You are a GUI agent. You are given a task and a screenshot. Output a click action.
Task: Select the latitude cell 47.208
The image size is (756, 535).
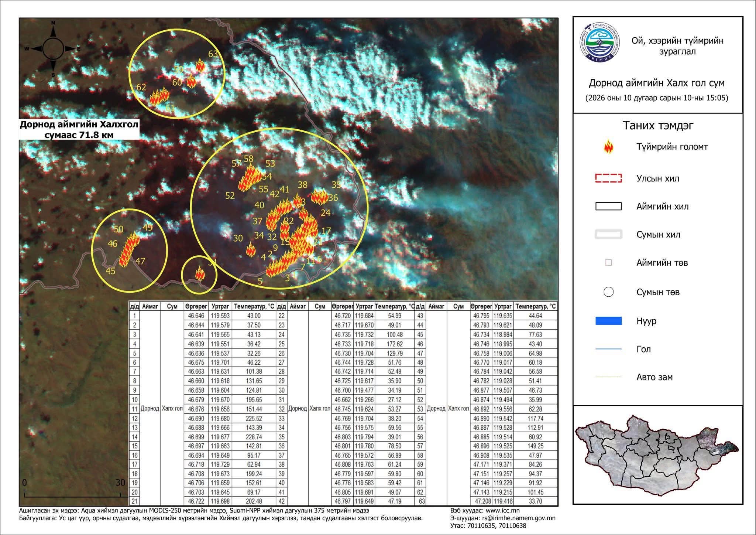pos(482,502)
